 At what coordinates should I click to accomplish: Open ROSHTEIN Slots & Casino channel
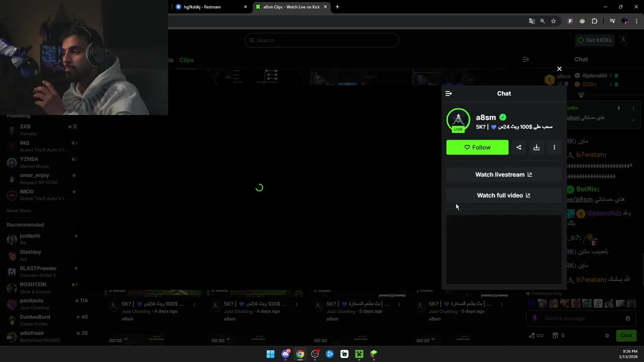click(42, 288)
